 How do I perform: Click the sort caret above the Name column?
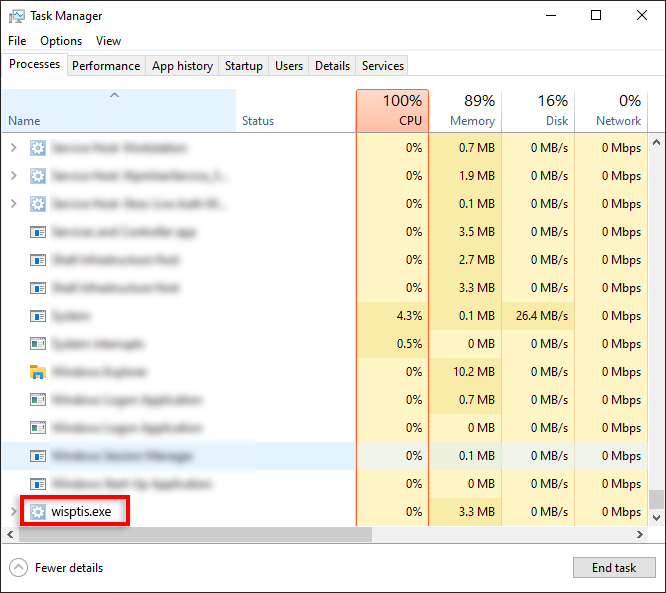pyautogui.click(x=114, y=95)
